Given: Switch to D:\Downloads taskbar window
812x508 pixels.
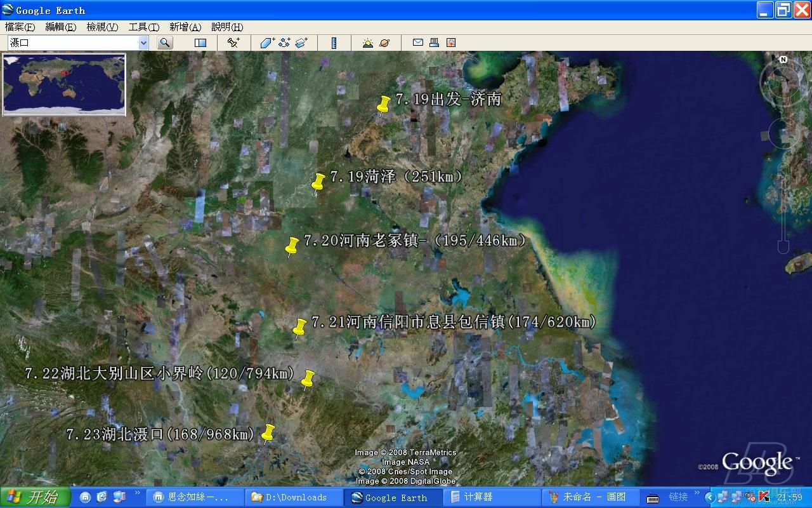Looking at the screenshot, I should [x=295, y=497].
